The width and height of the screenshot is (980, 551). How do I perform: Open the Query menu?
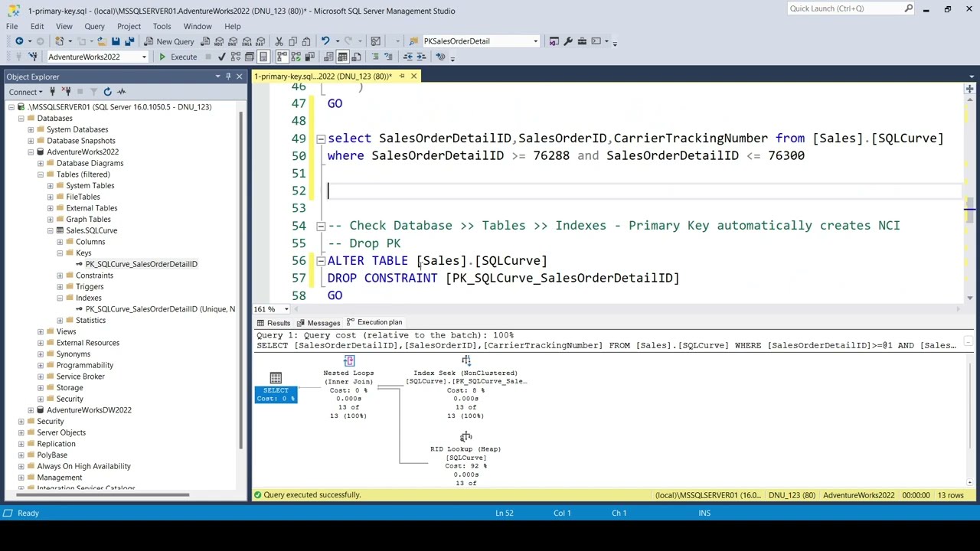pyautogui.click(x=94, y=26)
